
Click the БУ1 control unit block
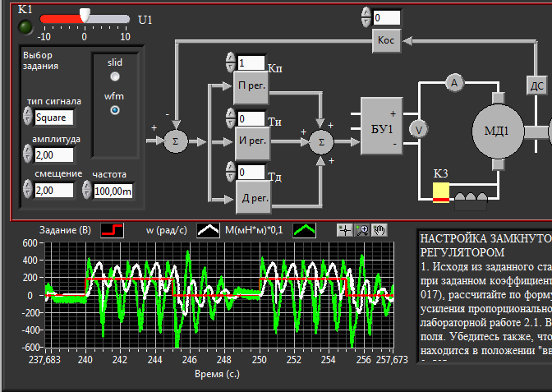(382, 126)
